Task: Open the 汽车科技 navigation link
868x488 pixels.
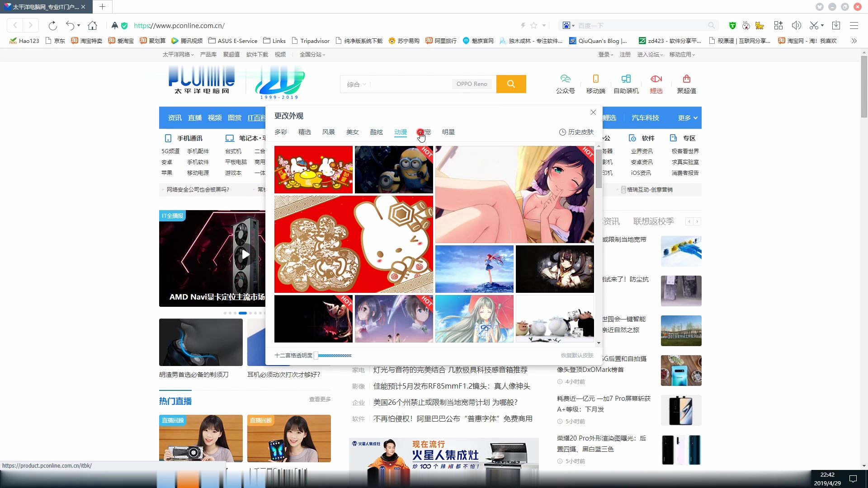Action: pyautogui.click(x=646, y=118)
